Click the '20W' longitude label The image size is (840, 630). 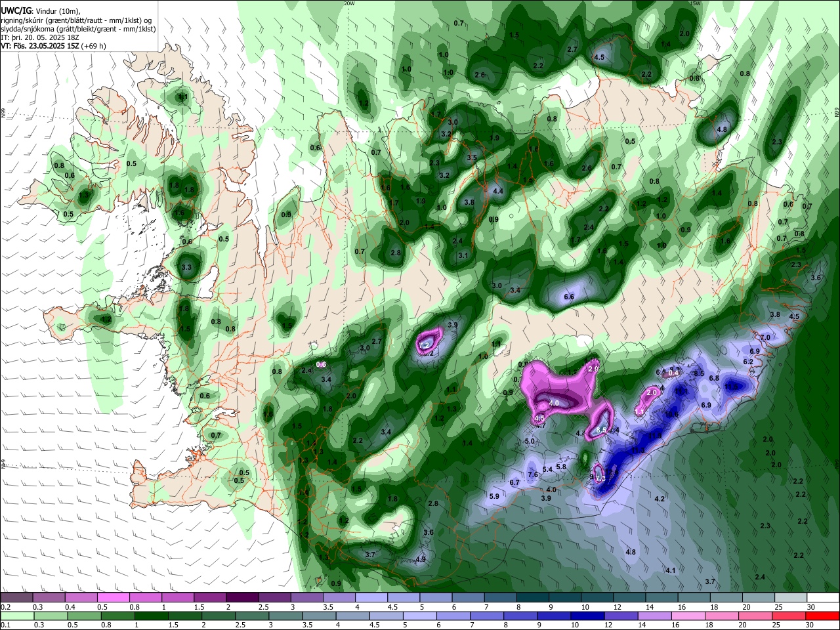[349, 3]
